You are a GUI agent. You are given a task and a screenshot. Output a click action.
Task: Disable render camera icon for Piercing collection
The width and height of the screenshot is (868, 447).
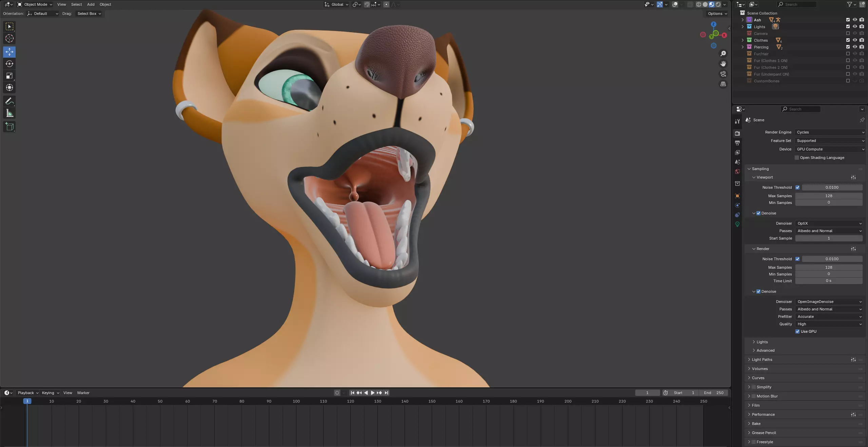click(862, 47)
